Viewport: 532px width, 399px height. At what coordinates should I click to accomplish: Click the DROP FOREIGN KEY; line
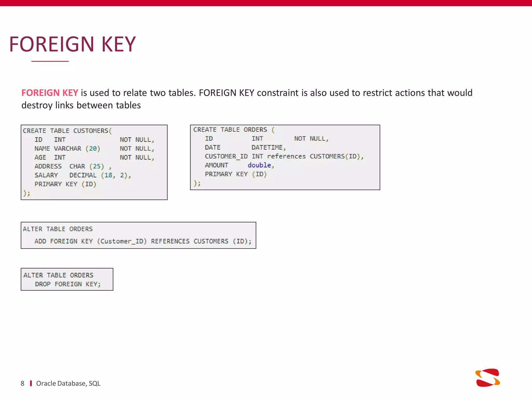pyautogui.click(x=68, y=284)
